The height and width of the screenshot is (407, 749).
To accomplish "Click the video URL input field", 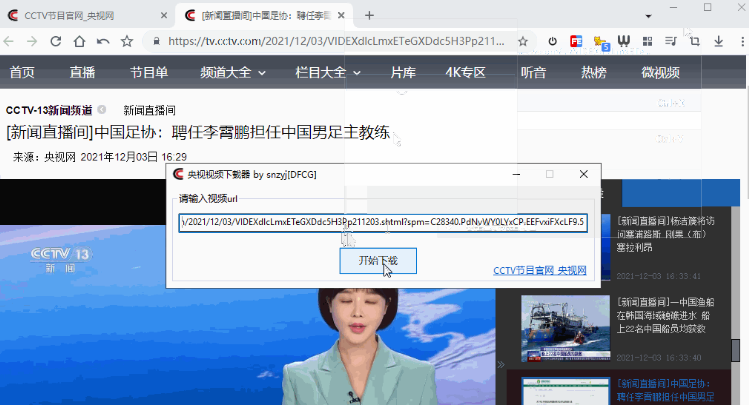I will 383,222.
